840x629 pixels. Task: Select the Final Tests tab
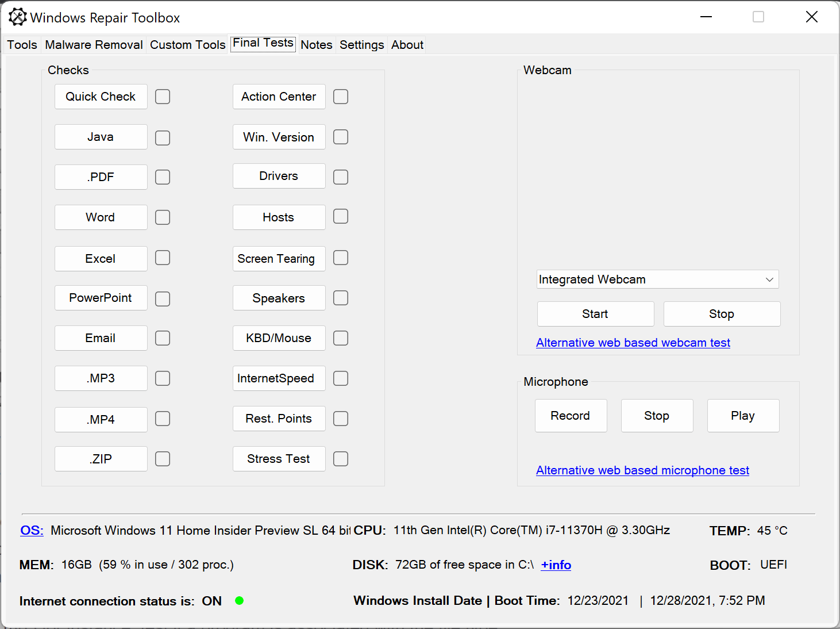point(263,44)
